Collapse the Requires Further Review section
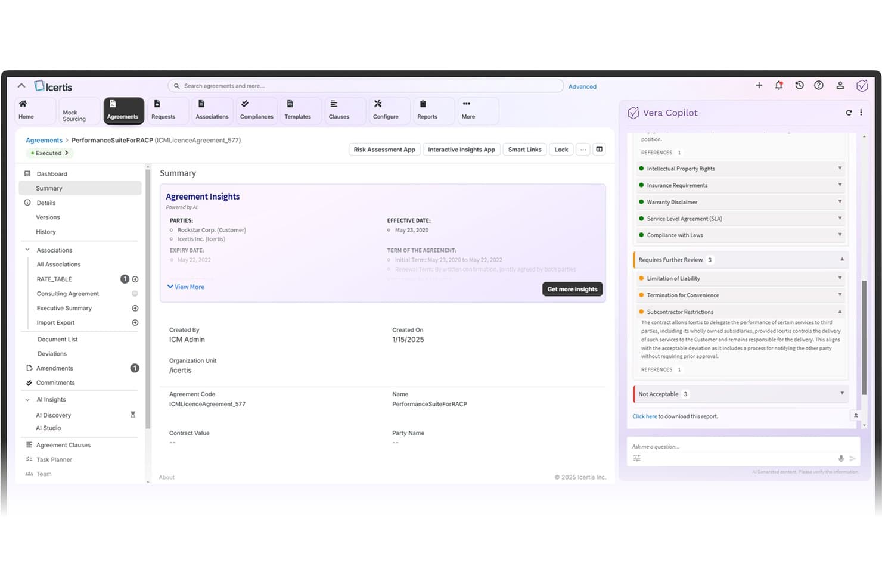 pos(740,260)
